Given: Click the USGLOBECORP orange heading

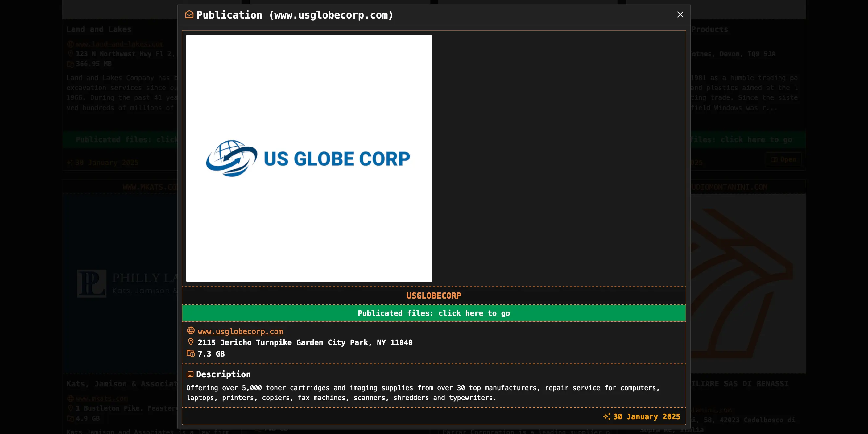Looking at the screenshot, I should coord(434,296).
